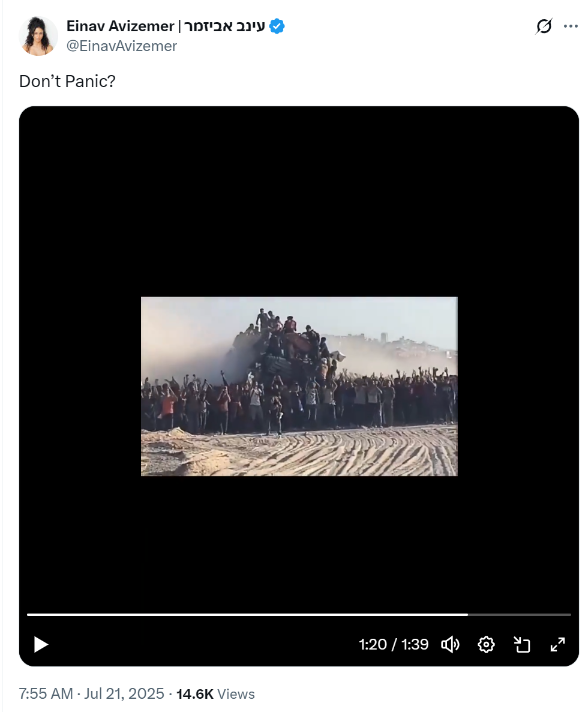The height and width of the screenshot is (712, 588).
Task: Open the @EinavAvizemer handle link
Action: tap(122, 46)
